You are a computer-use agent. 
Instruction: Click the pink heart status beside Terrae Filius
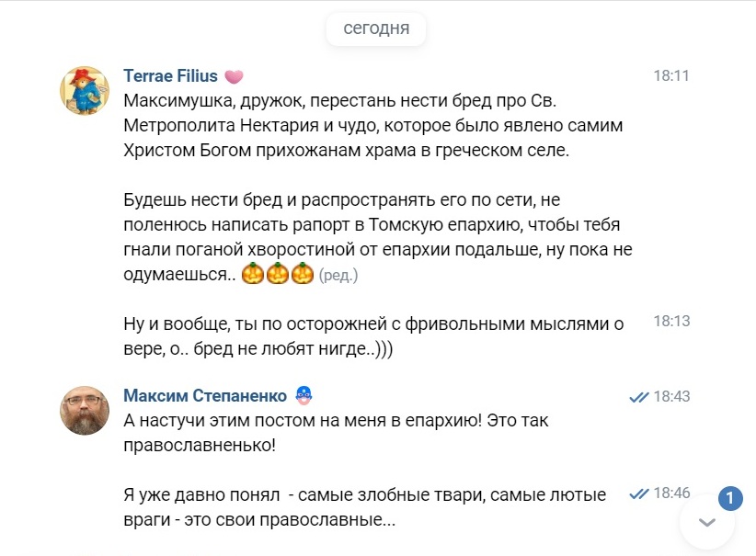(235, 76)
